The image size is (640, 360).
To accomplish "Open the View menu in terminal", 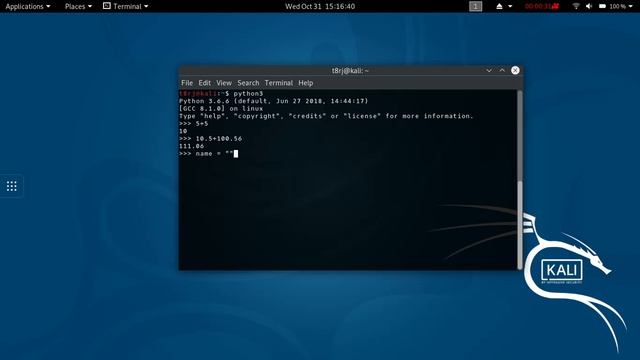I will [224, 83].
